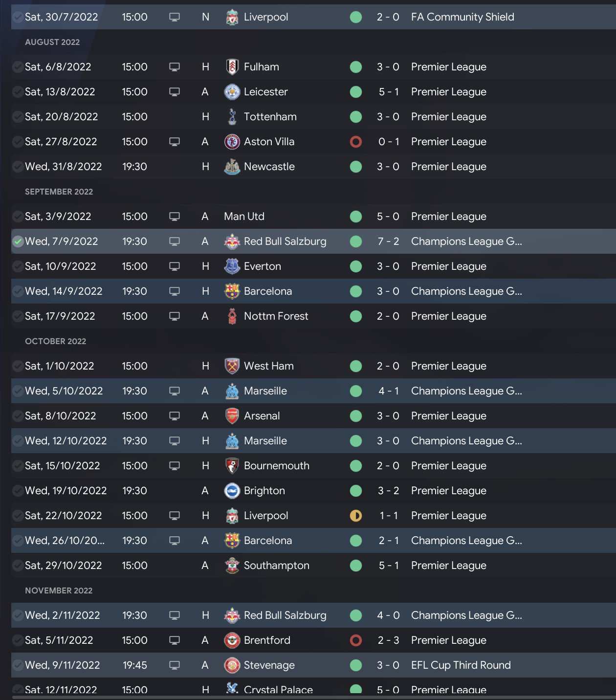Screen dimensions: 616x700
Task: Open the Newcastle team link
Action: click(x=269, y=167)
